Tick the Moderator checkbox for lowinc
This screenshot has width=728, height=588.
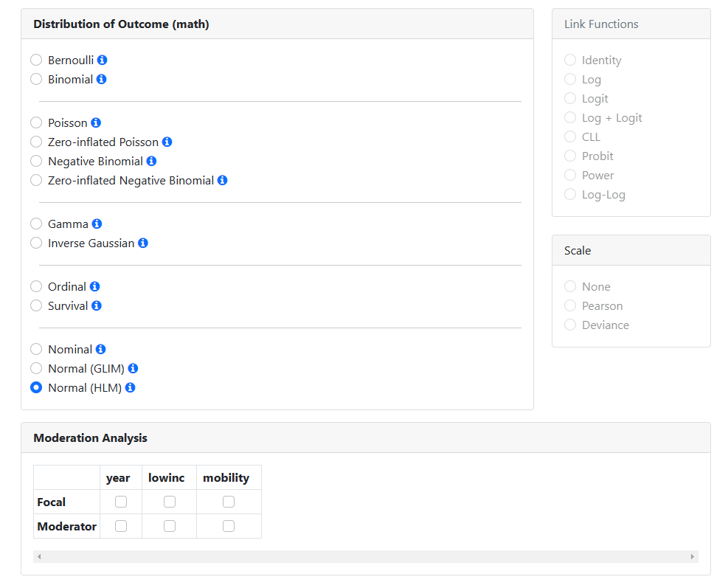pyautogui.click(x=170, y=526)
